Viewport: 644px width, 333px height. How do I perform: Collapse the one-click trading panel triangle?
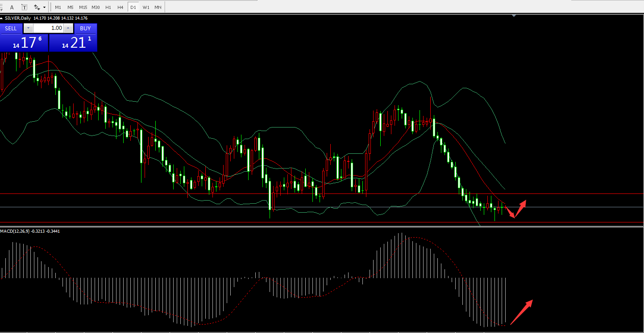(x=2, y=18)
